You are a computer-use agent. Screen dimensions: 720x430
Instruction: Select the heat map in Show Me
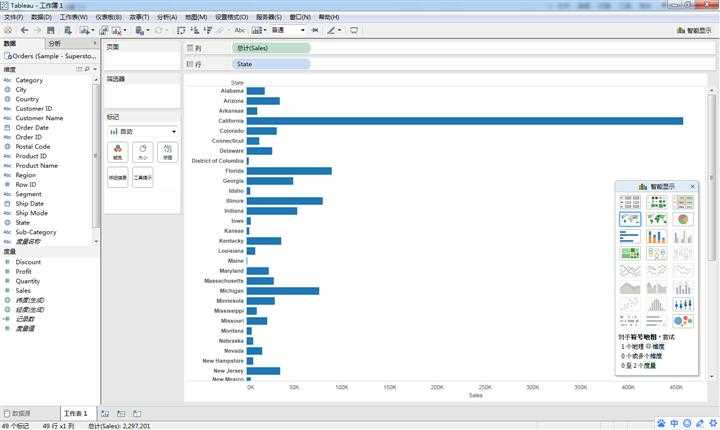point(657,202)
